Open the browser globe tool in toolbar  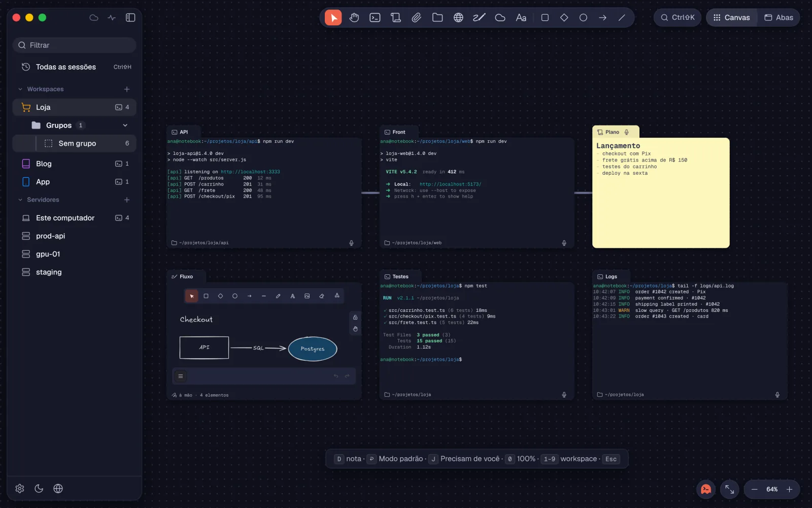pyautogui.click(x=458, y=18)
